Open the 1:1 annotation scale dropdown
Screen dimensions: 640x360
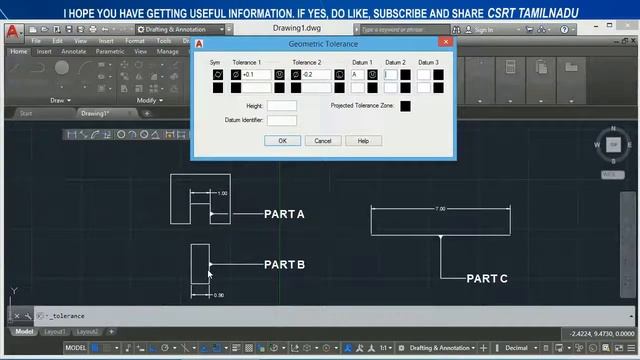pos(386,348)
